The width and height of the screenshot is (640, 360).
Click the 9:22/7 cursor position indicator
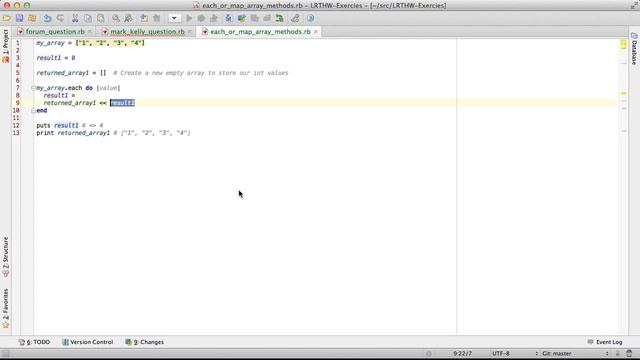click(462, 353)
